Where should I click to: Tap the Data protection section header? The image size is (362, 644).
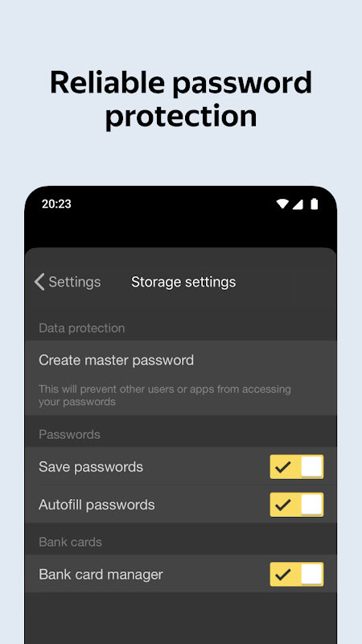click(x=82, y=328)
